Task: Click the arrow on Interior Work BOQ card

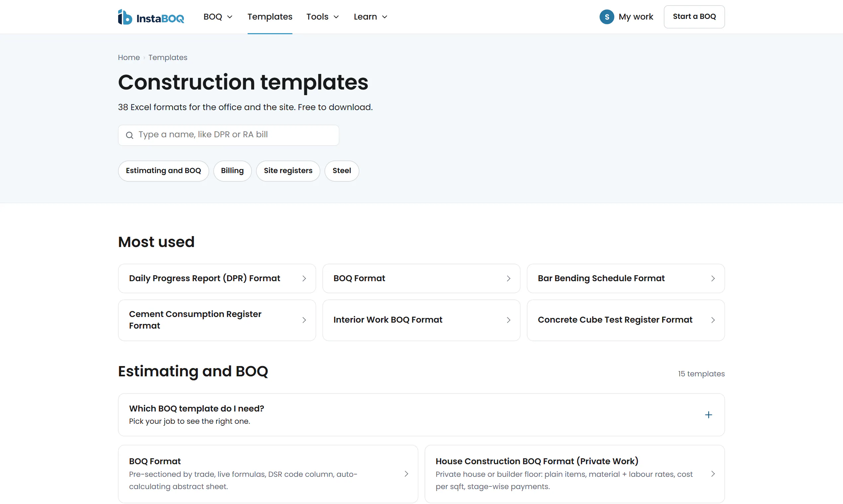Action: [x=508, y=320]
